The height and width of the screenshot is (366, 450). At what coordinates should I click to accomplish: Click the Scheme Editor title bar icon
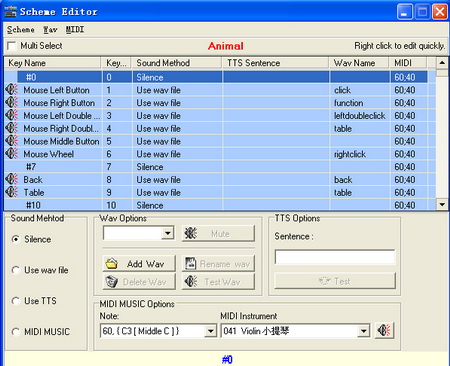pyautogui.click(x=10, y=12)
